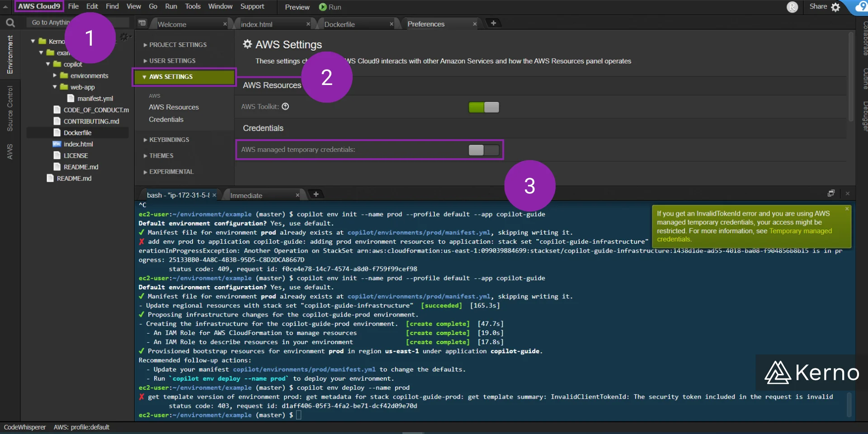This screenshot has width=868, height=434.
Task: Enable AWS managed temporary credentials
Action: coord(483,150)
